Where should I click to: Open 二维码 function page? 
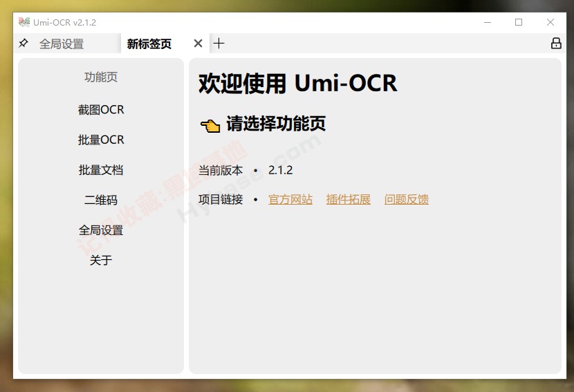(x=101, y=200)
